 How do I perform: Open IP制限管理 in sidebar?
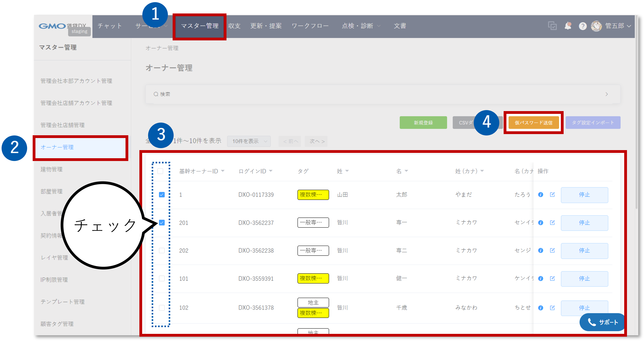54,279
